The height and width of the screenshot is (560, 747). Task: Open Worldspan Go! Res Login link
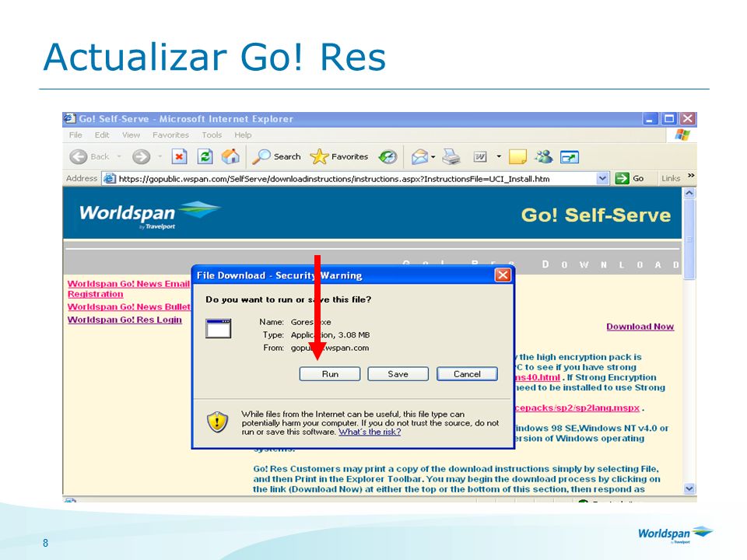pos(124,320)
